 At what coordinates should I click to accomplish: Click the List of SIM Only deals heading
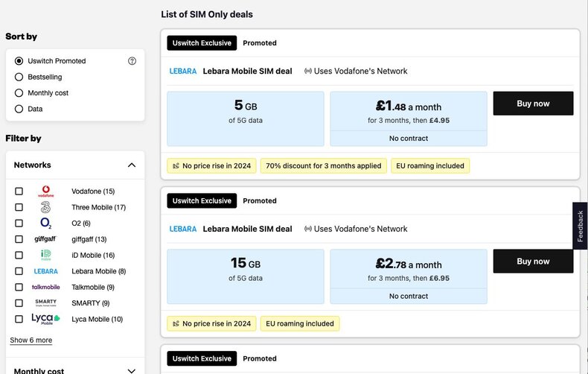click(x=207, y=14)
